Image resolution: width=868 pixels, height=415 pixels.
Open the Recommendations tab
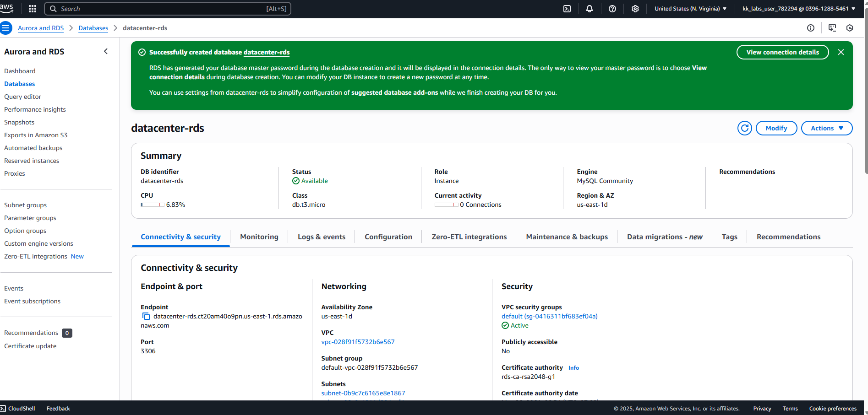(788, 237)
